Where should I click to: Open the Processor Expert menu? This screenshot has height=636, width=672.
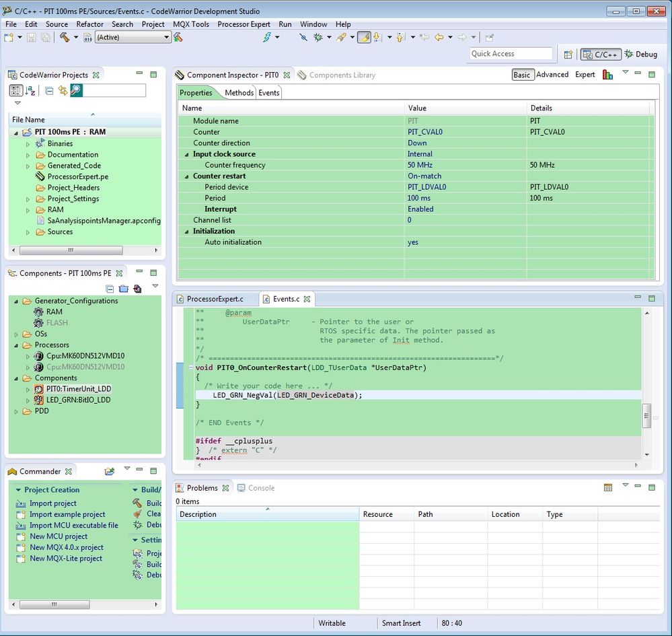tap(244, 24)
